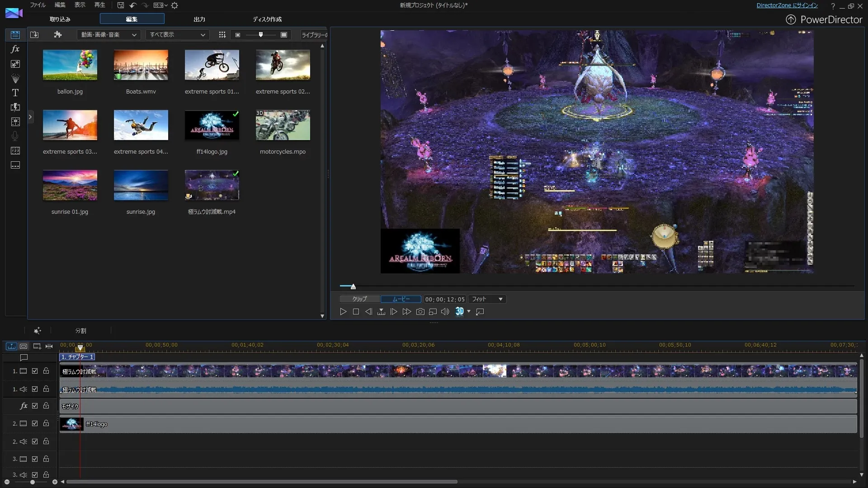The width and height of the screenshot is (868, 488).
Task: Open the fx Effect Room
Action: (15, 49)
